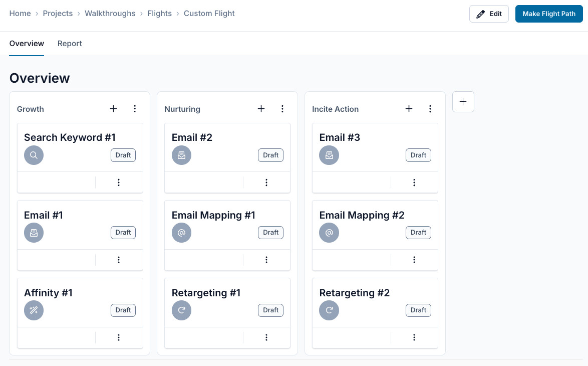
Task: Go to Home in the breadcrumb
Action: 20,14
